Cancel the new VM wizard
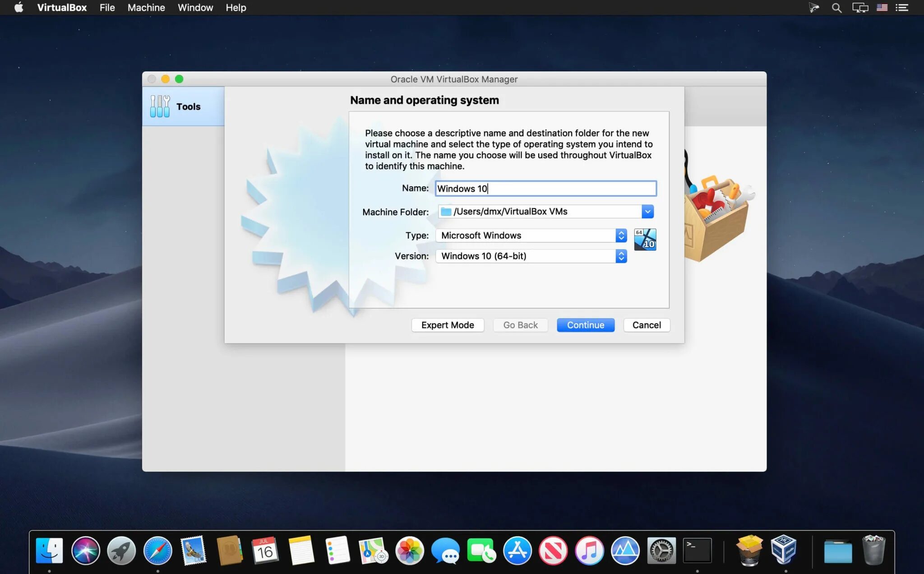 [x=646, y=325]
